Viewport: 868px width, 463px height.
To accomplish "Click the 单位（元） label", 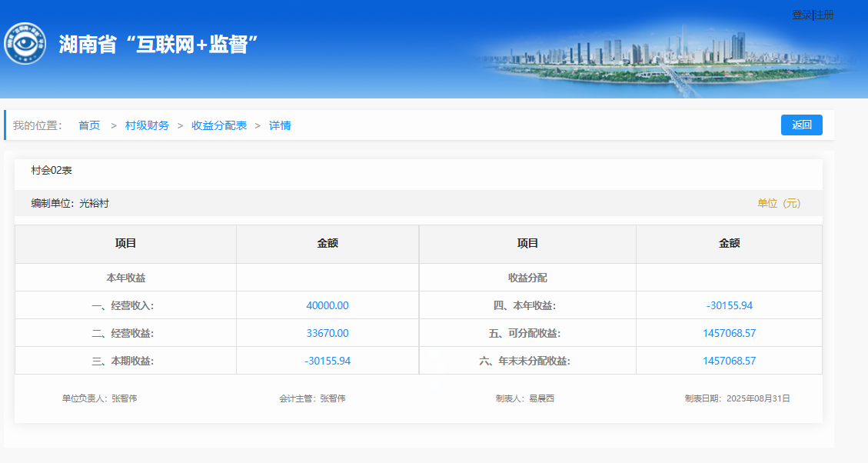I will [779, 203].
